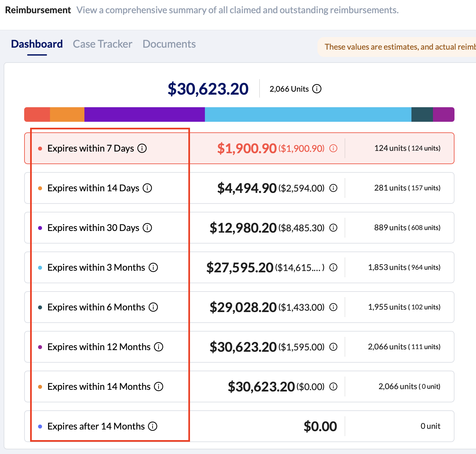Click info icon beside Expires after 14 Months
Image resolution: width=476 pixels, height=454 pixels.
(153, 426)
